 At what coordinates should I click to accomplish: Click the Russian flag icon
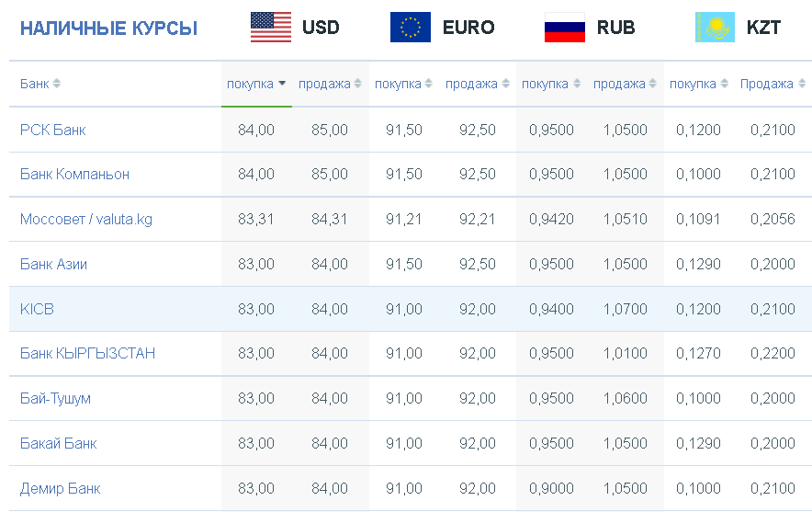pyautogui.click(x=565, y=27)
